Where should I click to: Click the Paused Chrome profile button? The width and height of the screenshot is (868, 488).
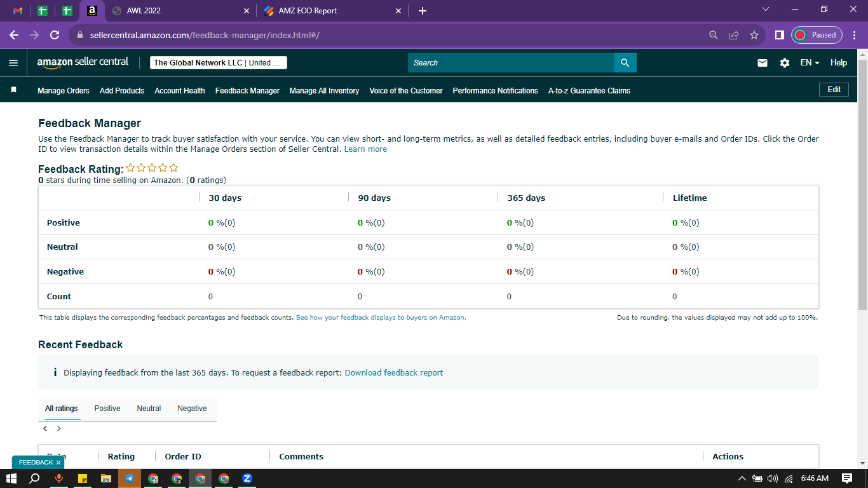coord(817,35)
